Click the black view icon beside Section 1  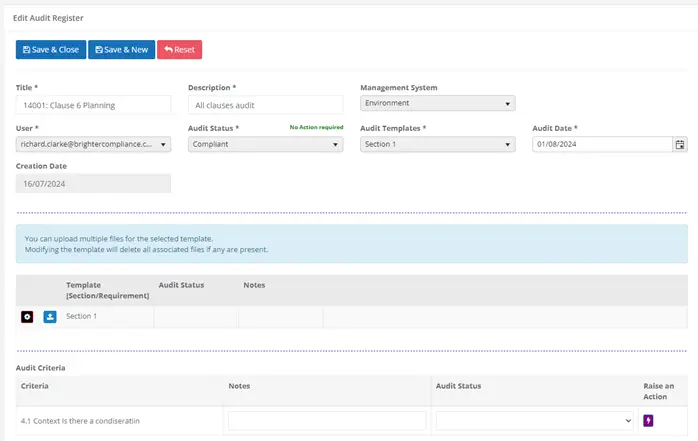click(27, 317)
